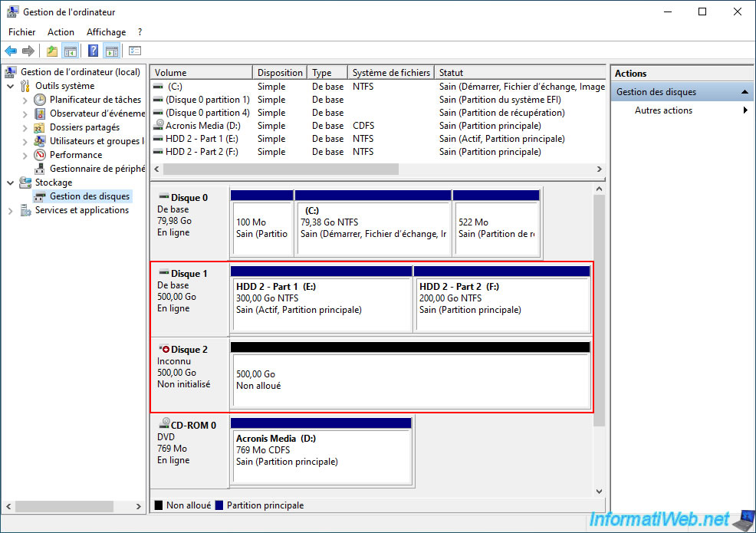Expand the Services et applications node
The image size is (756, 533).
pyautogui.click(x=11, y=210)
